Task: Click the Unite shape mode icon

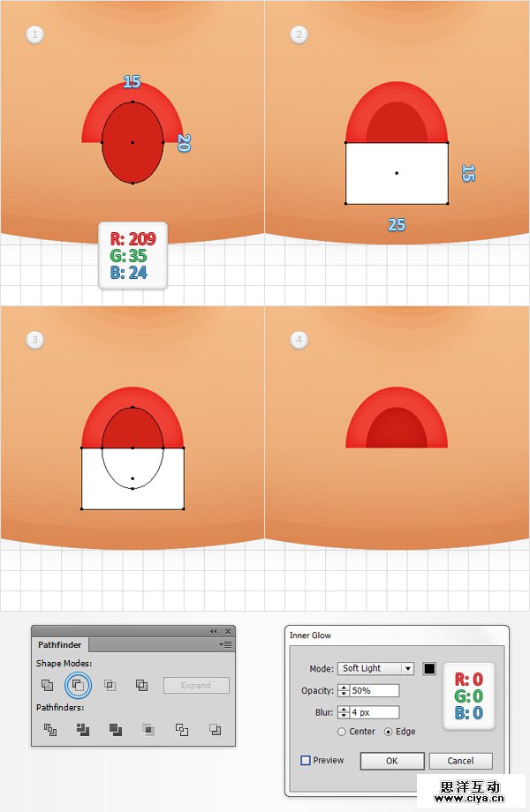Action: pyautogui.click(x=47, y=685)
